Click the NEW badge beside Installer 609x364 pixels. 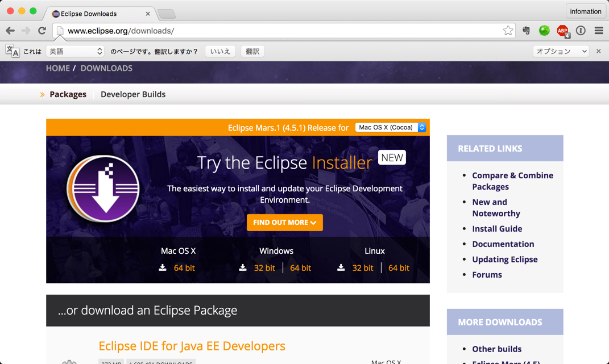tap(392, 157)
